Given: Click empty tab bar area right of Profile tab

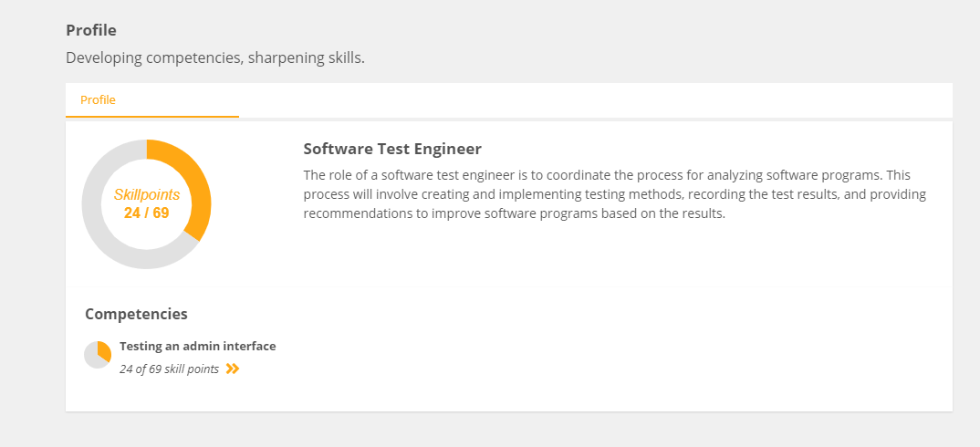Looking at the screenshot, I should coord(596,100).
